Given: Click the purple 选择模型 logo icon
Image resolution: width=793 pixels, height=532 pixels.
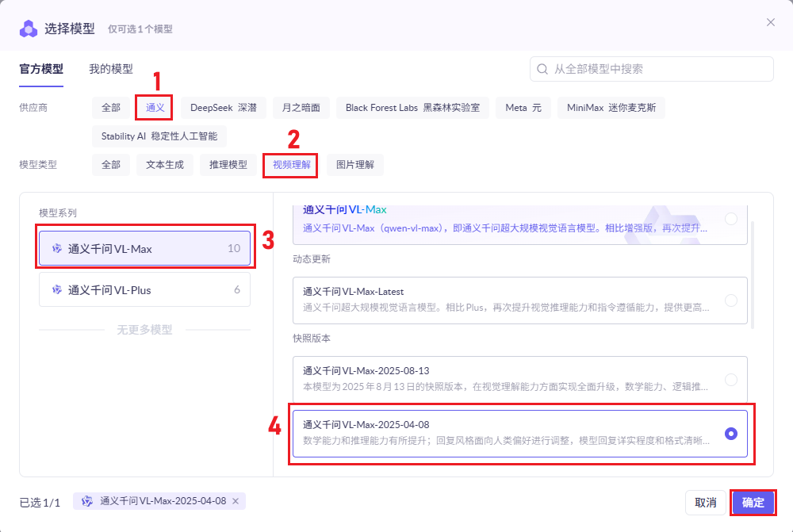Looking at the screenshot, I should [29, 29].
